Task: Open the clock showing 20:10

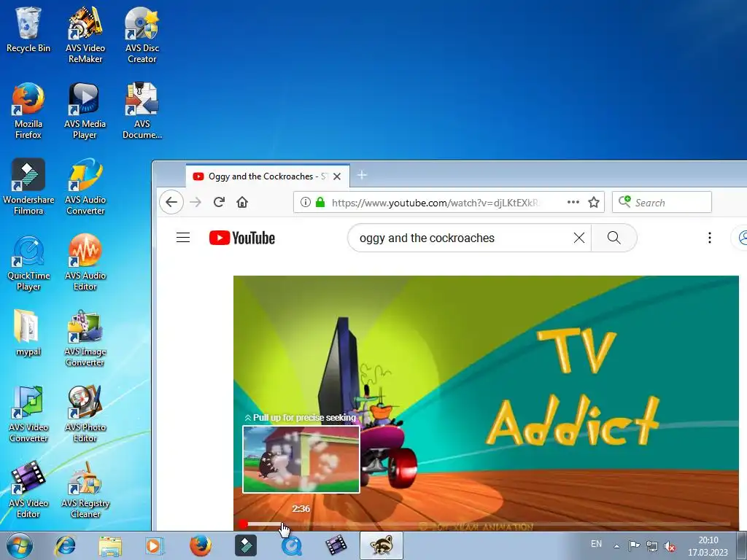Action: pyautogui.click(x=708, y=546)
